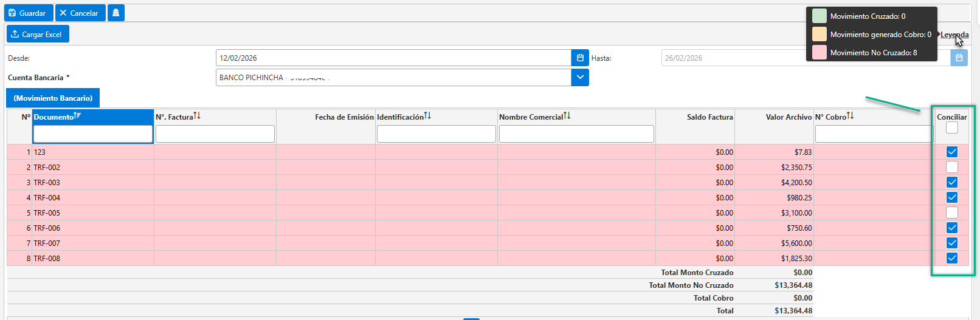
Task: Sort by N°. Factura column arrows
Action: click(197, 116)
